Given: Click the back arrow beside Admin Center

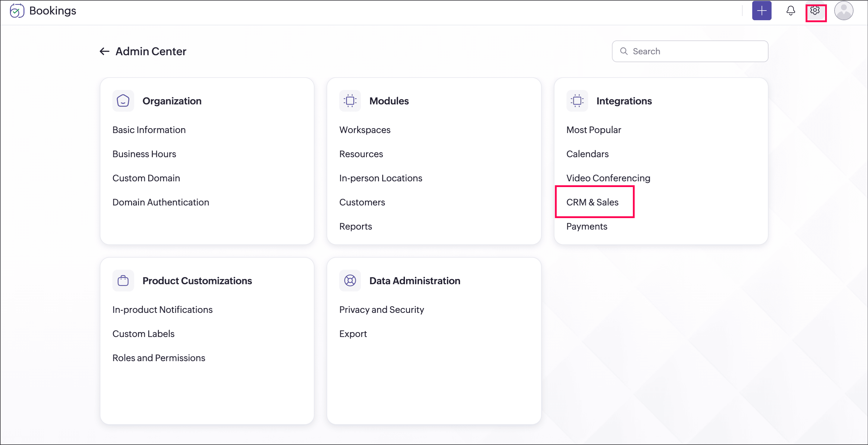Looking at the screenshot, I should click(104, 51).
